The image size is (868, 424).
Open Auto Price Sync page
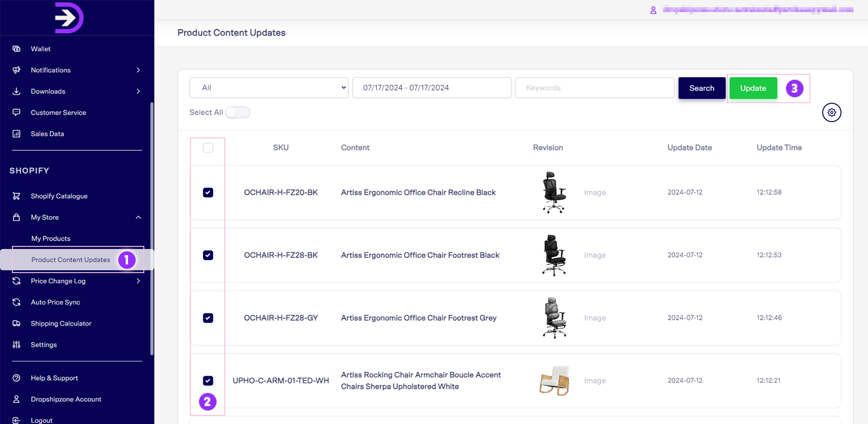[x=55, y=302]
